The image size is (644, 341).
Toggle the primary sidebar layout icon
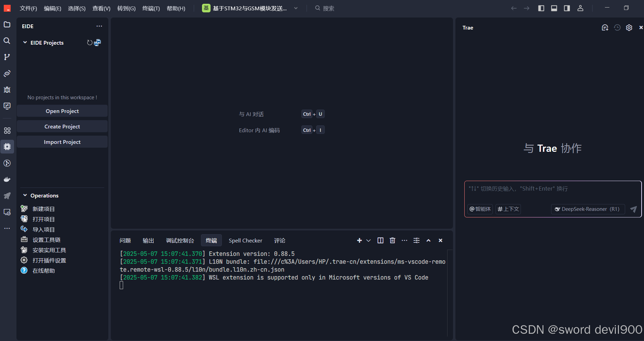[x=541, y=8]
